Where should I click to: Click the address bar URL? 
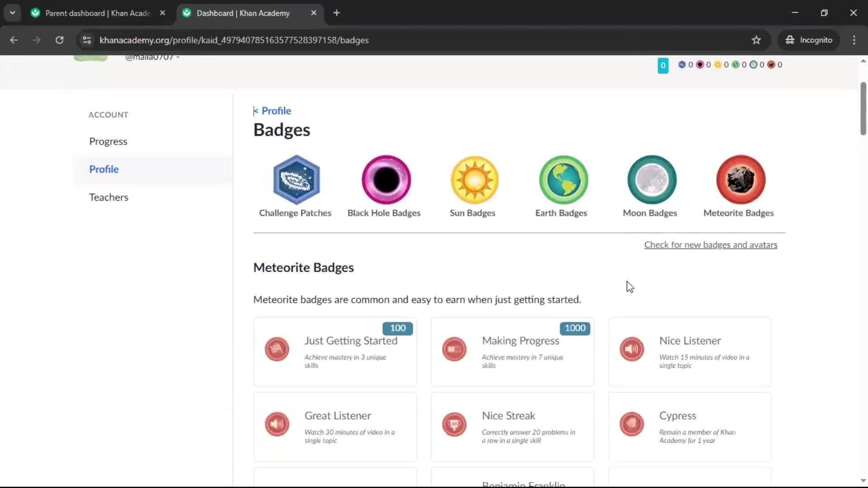point(234,40)
